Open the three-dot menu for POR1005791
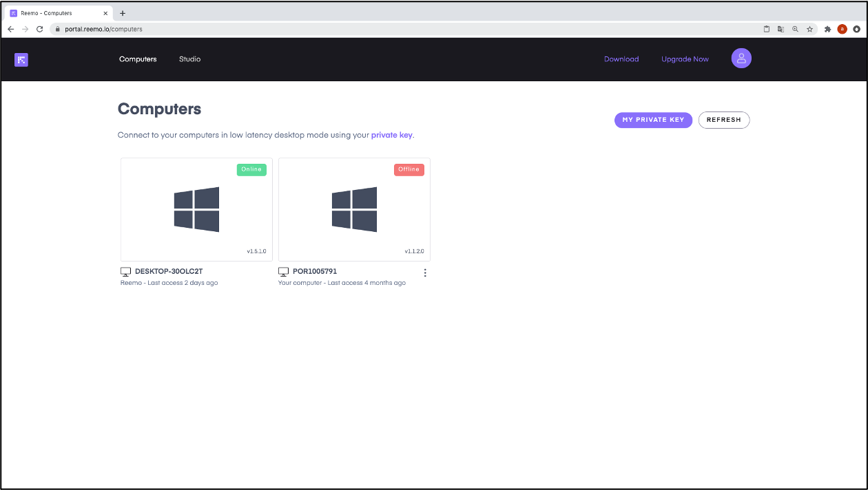The height and width of the screenshot is (490, 868). click(x=425, y=273)
